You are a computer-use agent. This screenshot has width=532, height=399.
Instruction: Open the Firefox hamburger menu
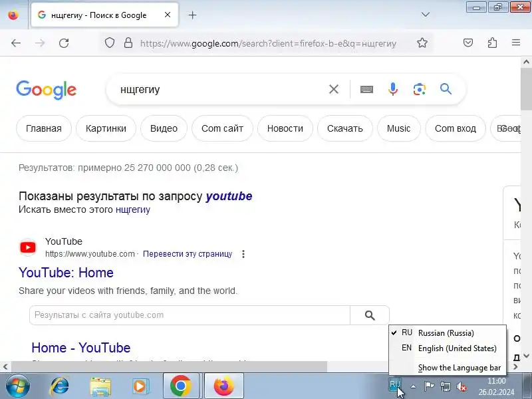coord(516,43)
